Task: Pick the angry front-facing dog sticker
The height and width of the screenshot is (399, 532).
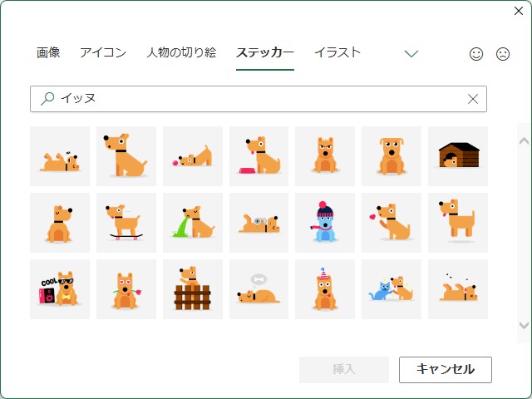Action: click(x=325, y=156)
